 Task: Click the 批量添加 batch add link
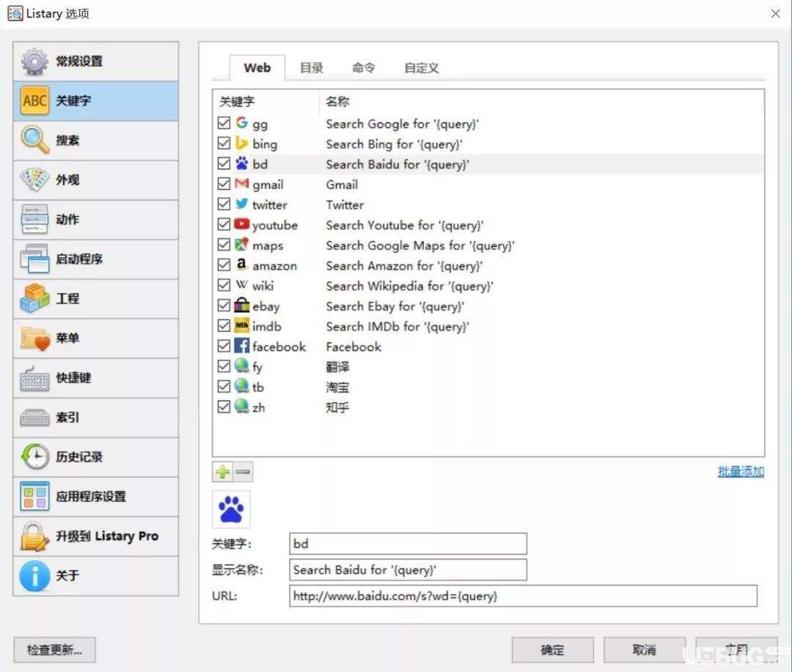pos(741,471)
